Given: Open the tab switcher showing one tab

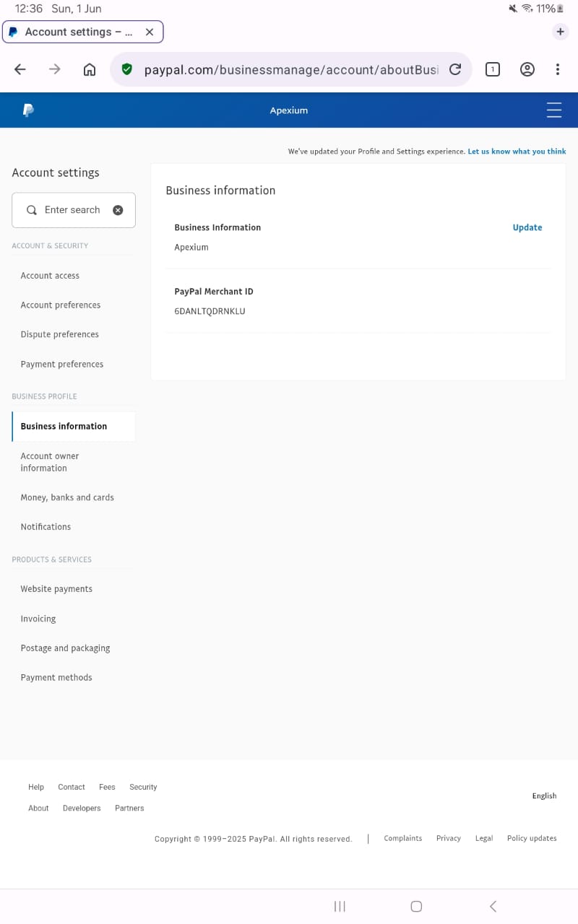Looking at the screenshot, I should click(492, 69).
